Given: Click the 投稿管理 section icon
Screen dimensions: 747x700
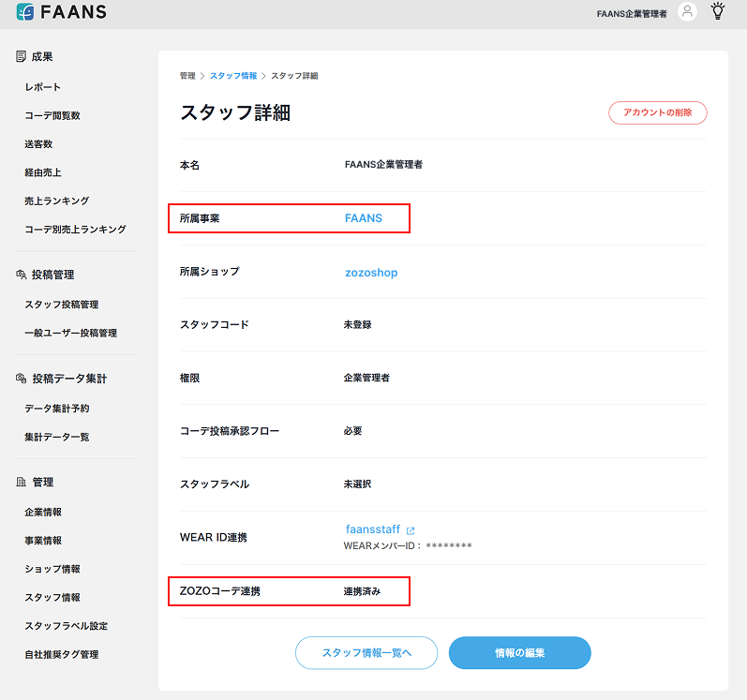Looking at the screenshot, I should coord(21,275).
